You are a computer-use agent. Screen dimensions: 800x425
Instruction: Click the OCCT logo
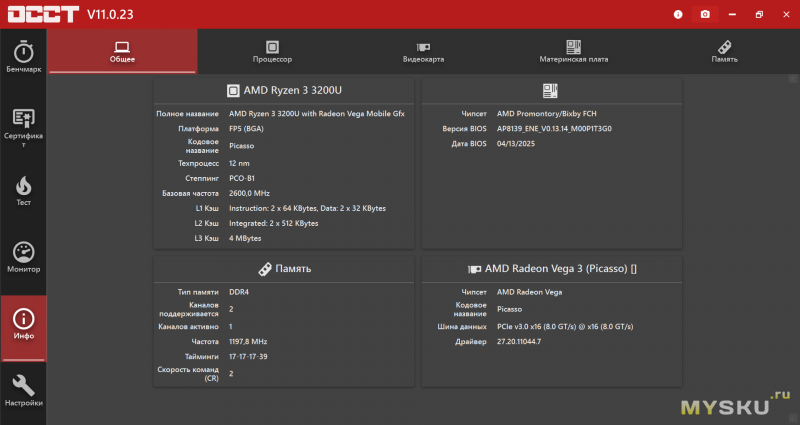click(43, 14)
